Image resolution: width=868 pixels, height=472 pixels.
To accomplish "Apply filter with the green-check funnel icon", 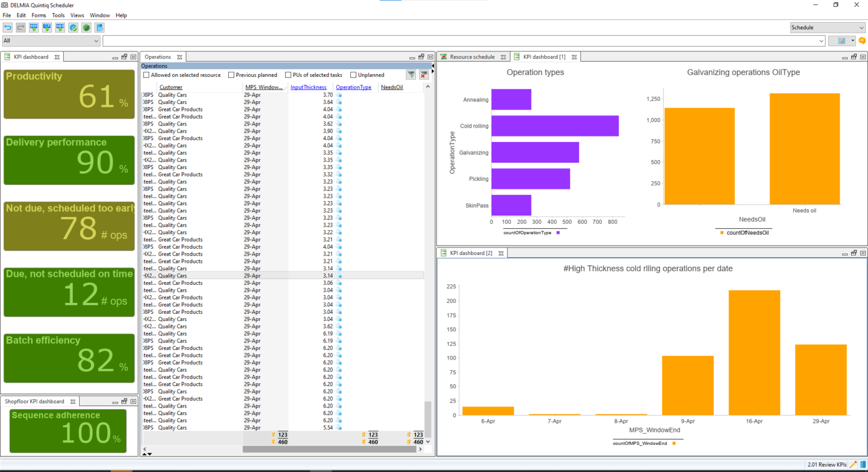I will point(411,75).
